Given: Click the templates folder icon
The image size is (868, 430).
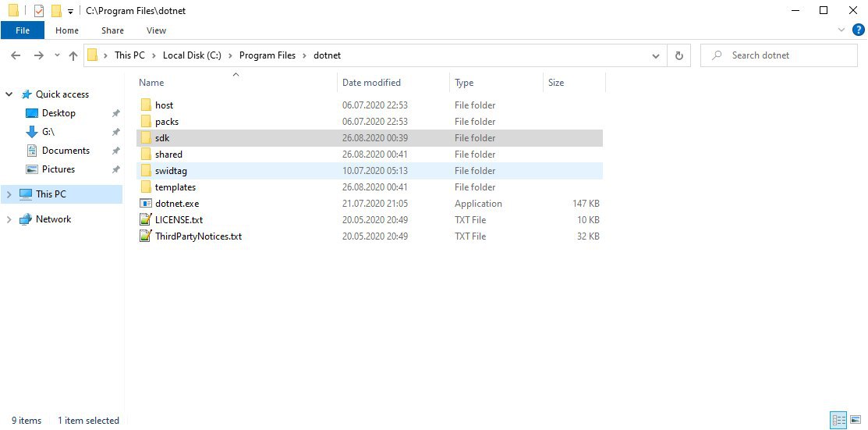Looking at the screenshot, I should (146, 187).
